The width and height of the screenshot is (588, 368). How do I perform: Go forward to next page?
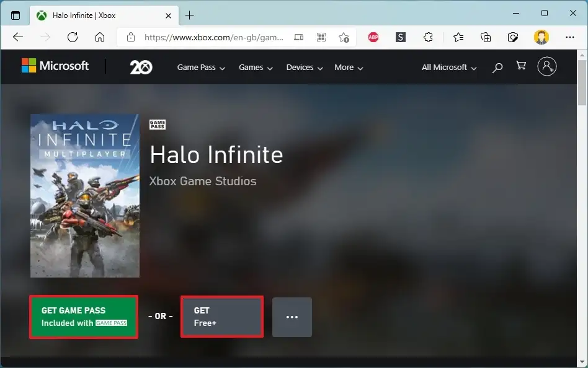coord(45,37)
